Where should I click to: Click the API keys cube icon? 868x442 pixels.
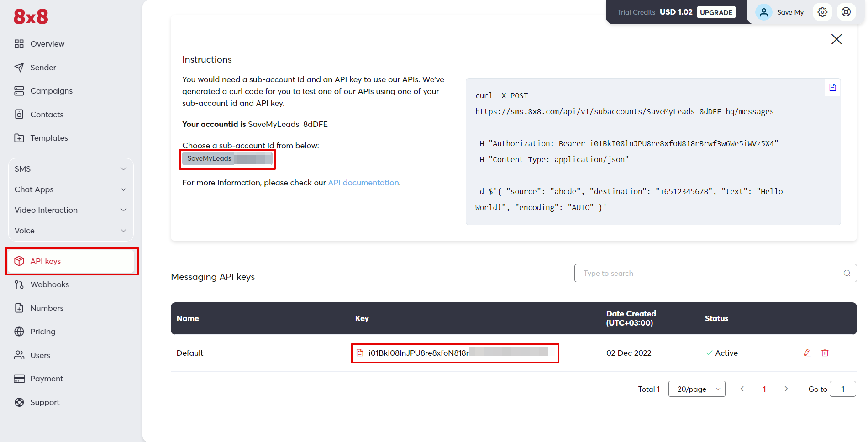tap(19, 261)
